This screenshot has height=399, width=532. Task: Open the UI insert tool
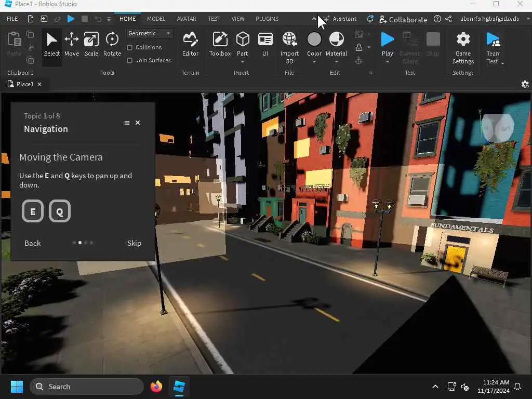point(265,45)
